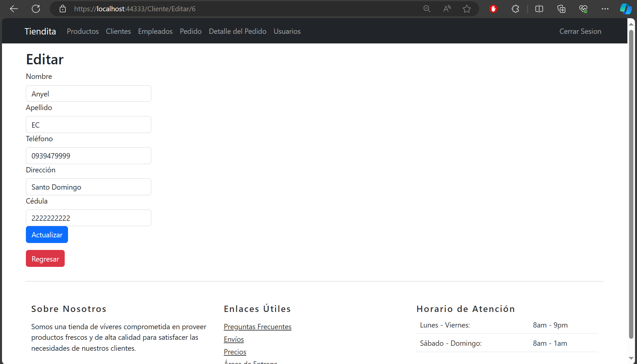Open the Collections icon

pyautogui.click(x=561, y=9)
